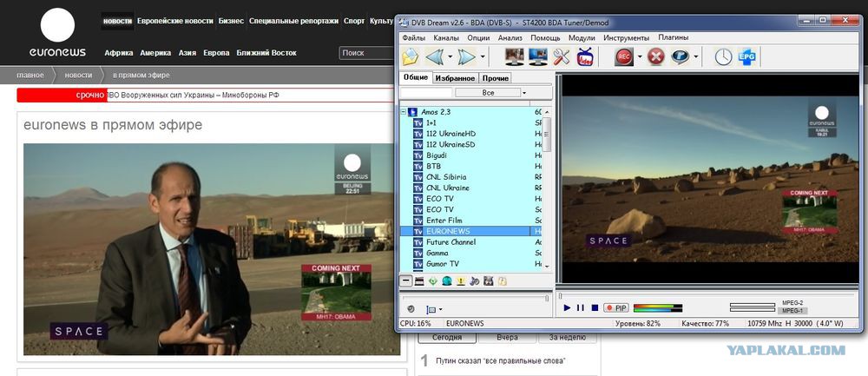
Task: Open Европейские новости link on euronews site
Action: [175, 21]
